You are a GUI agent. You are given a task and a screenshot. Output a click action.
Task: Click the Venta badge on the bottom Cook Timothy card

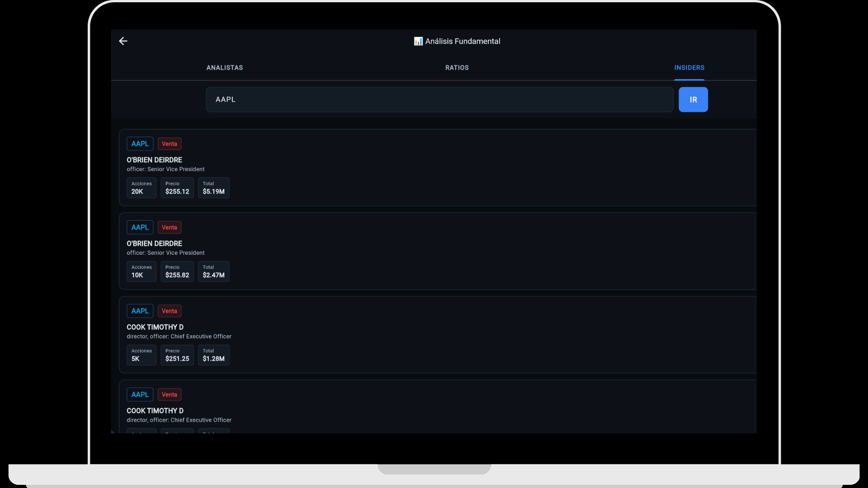(169, 394)
